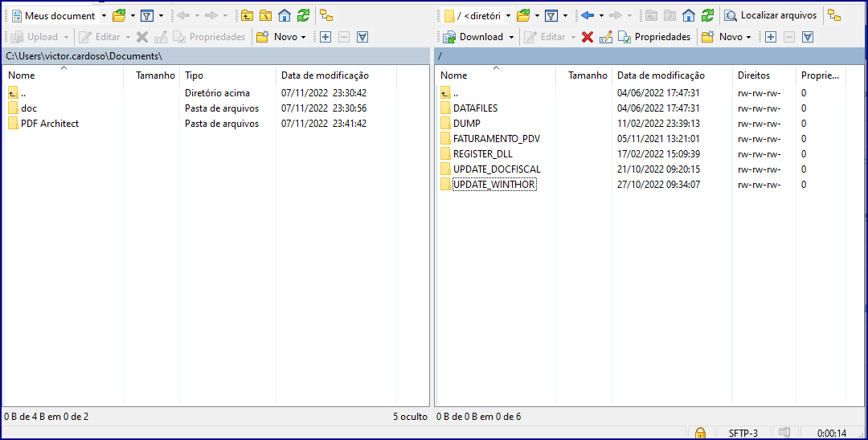The height and width of the screenshot is (440, 868).
Task: Click remote panel select files plus icon
Action: [771, 37]
